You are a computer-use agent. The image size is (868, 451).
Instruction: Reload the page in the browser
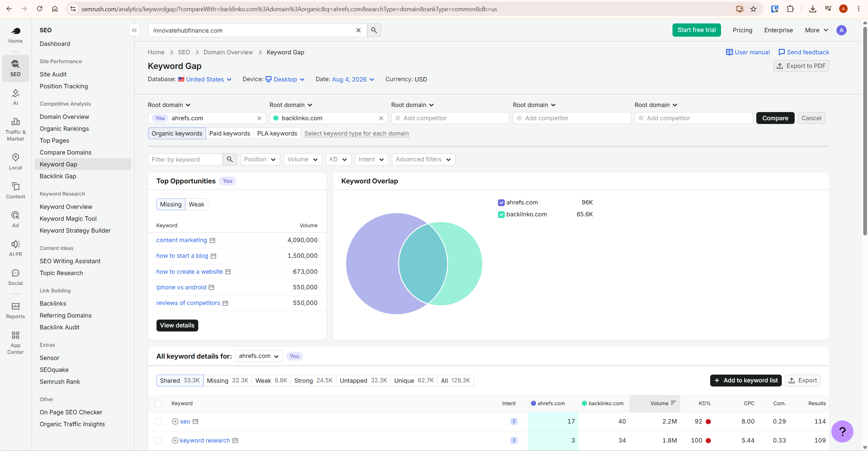click(x=39, y=9)
